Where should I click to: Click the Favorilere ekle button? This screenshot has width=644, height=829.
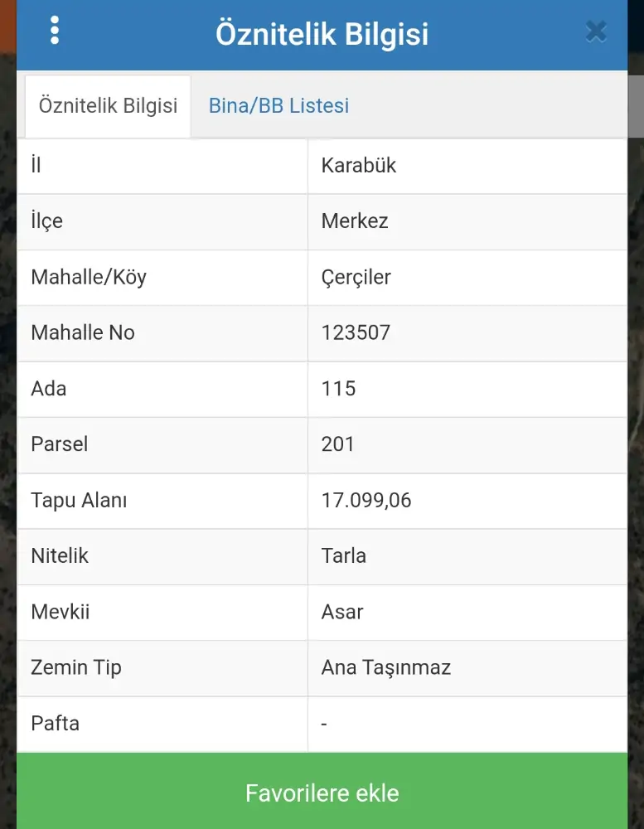pos(322,793)
